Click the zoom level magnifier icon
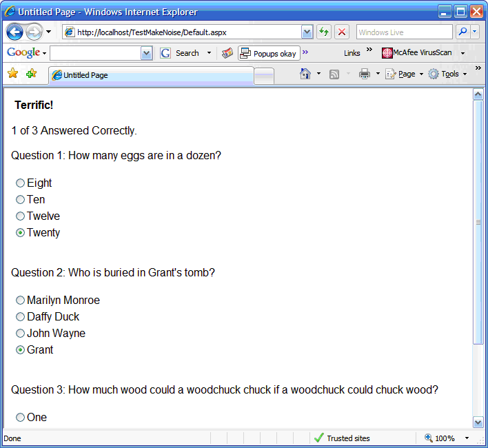488x448 pixels. click(x=429, y=438)
